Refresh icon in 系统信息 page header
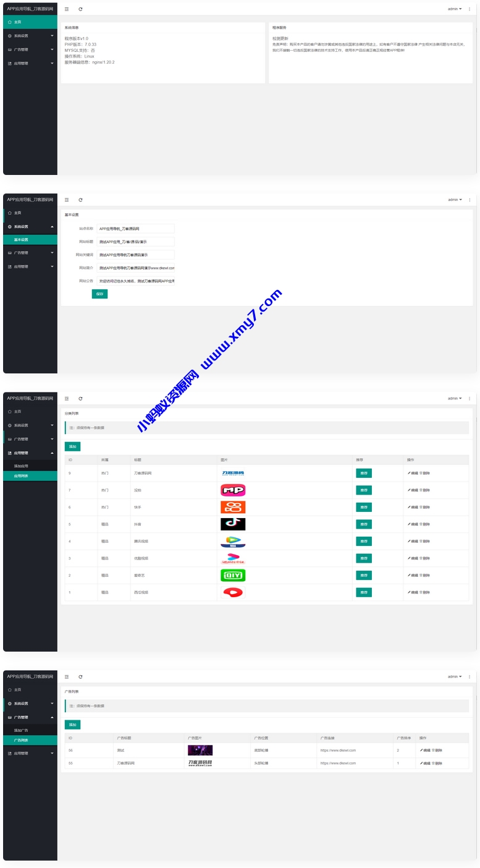 tap(80, 9)
